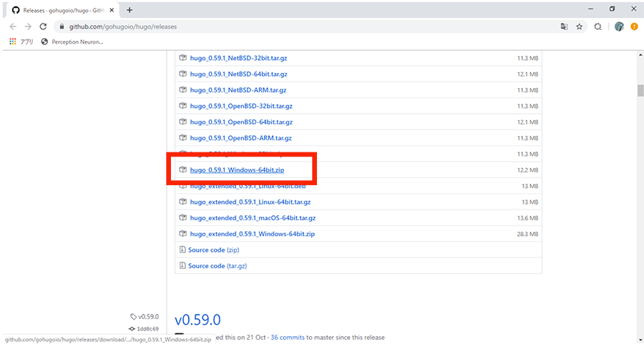Download hugo_0.59.1_OpenBSD-64bit.tar.gz
This screenshot has width=644, height=344.
(241, 122)
